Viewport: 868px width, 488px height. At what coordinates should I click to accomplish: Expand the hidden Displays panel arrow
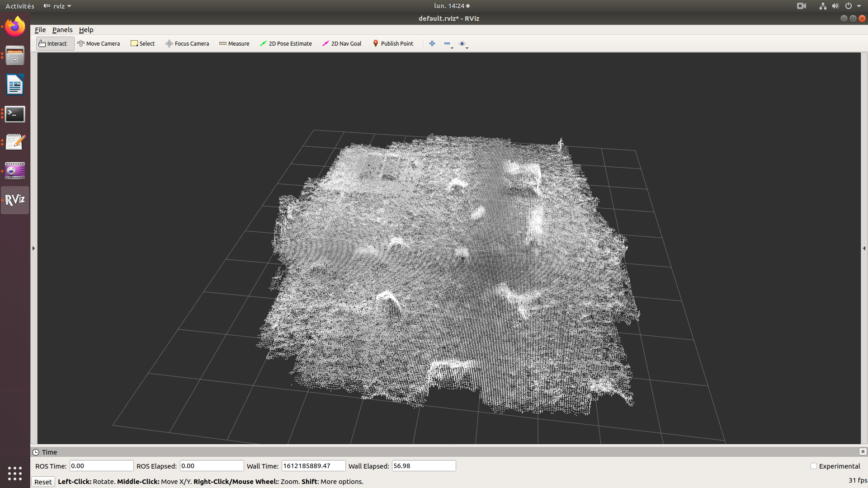(33, 248)
